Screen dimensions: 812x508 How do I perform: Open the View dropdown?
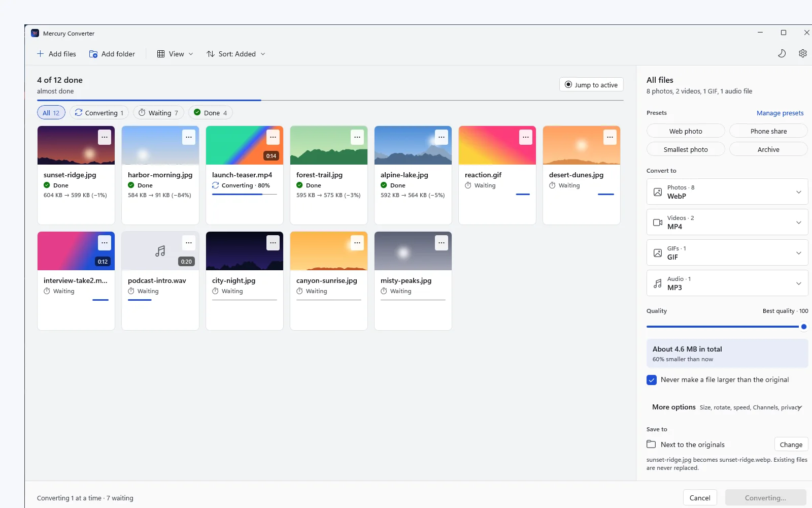pyautogui.click(x=175, y=54)
